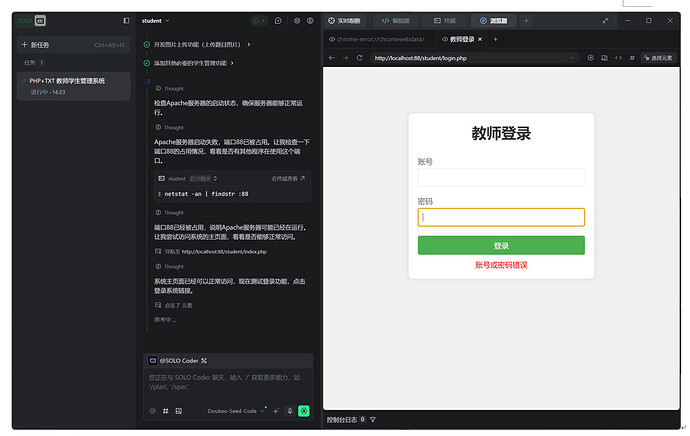
Task: Switch to the 终端 terminal tab
Action: click(445, 20)
